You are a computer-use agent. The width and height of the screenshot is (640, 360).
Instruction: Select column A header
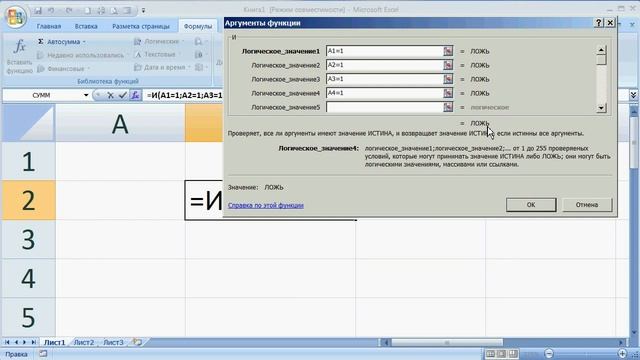pos(120,124)
